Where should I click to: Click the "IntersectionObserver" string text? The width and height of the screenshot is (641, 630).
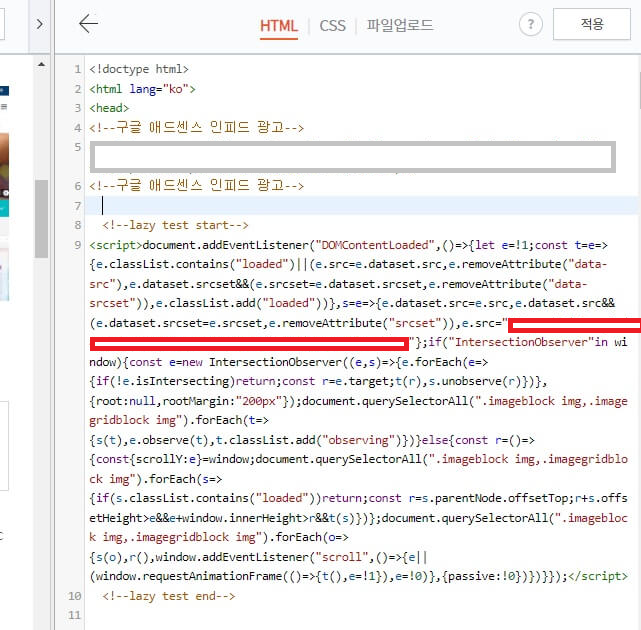click(521, 342)
